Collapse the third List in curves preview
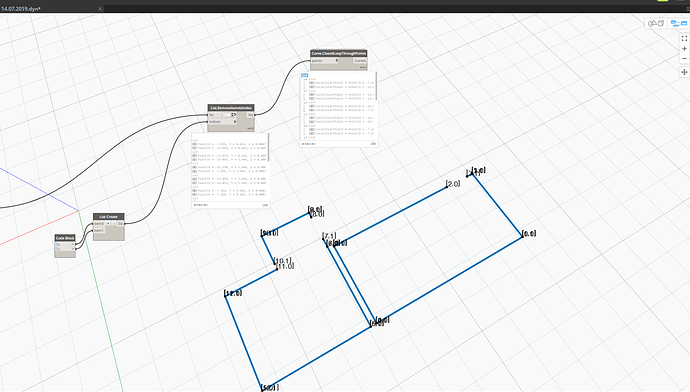 click(x=305, y=103)
